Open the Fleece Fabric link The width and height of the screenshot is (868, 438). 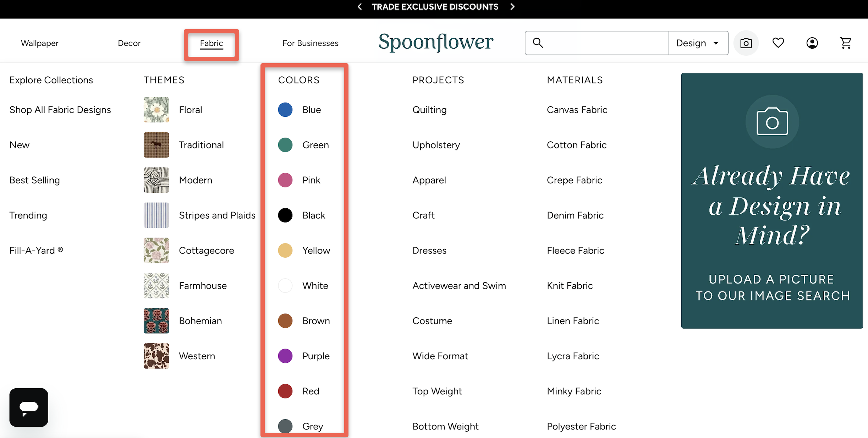pos(575,250)
